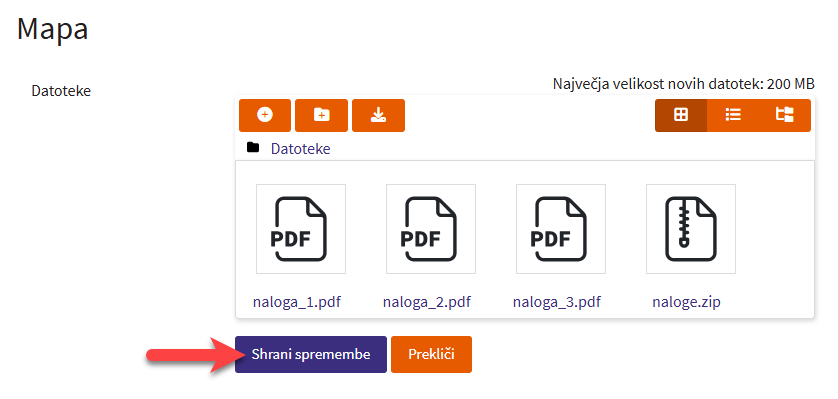Viewport: 838px width, 399px height.
Task: Download all files with the download icon
Action: pyautogui.click(x=378, y=115)
